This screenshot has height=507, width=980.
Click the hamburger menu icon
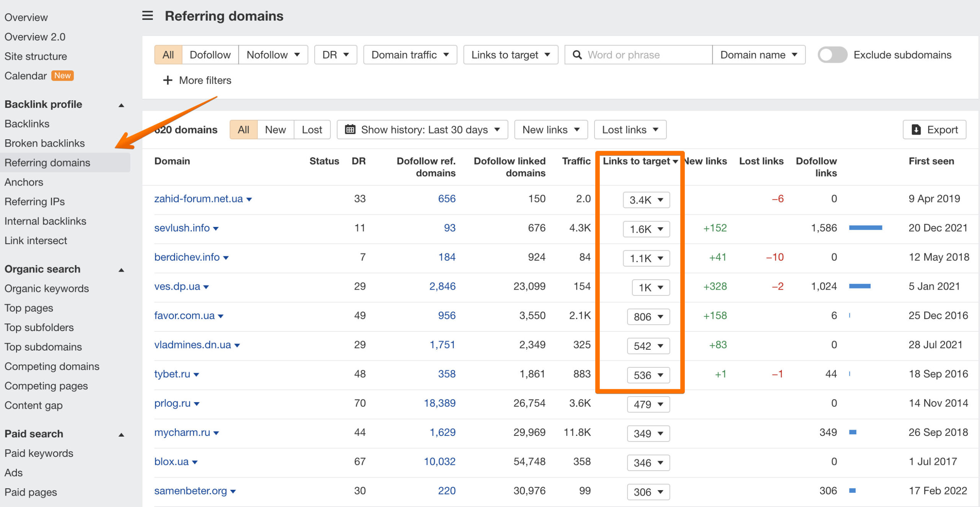point(147,16)
